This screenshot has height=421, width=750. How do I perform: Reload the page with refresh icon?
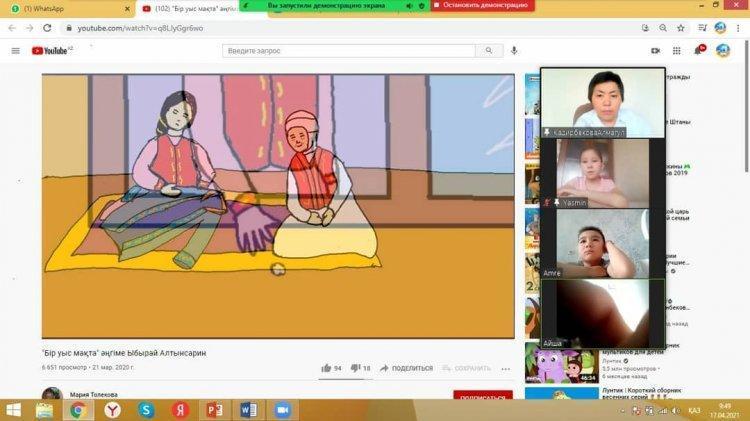[47, 28]
